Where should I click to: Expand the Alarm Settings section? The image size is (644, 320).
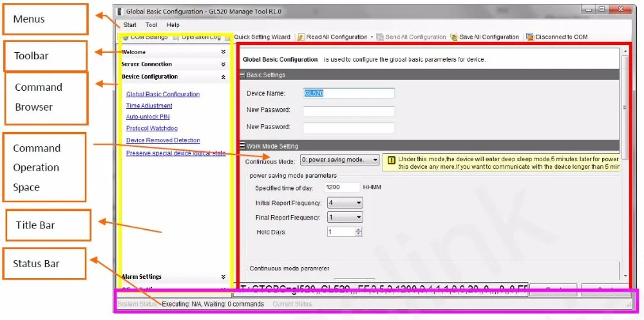[223, 277]
